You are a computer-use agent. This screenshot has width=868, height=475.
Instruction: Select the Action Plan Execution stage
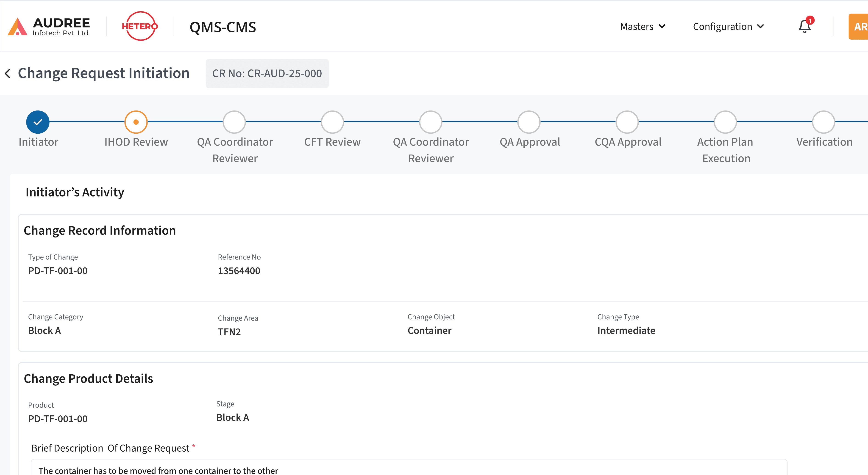(725, 122)
